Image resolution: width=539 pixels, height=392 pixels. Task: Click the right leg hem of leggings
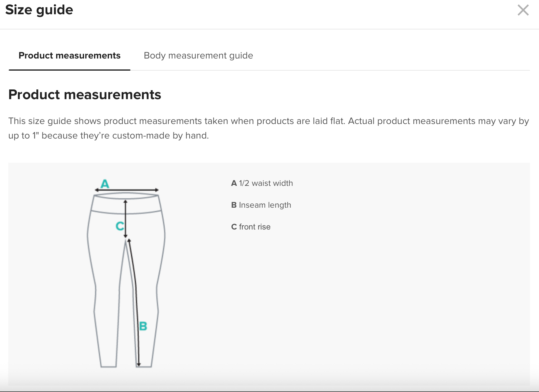(144, 367)
